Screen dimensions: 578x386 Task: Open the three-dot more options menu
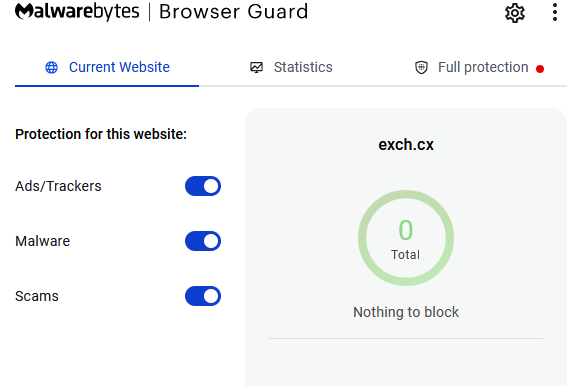point(555,12)
